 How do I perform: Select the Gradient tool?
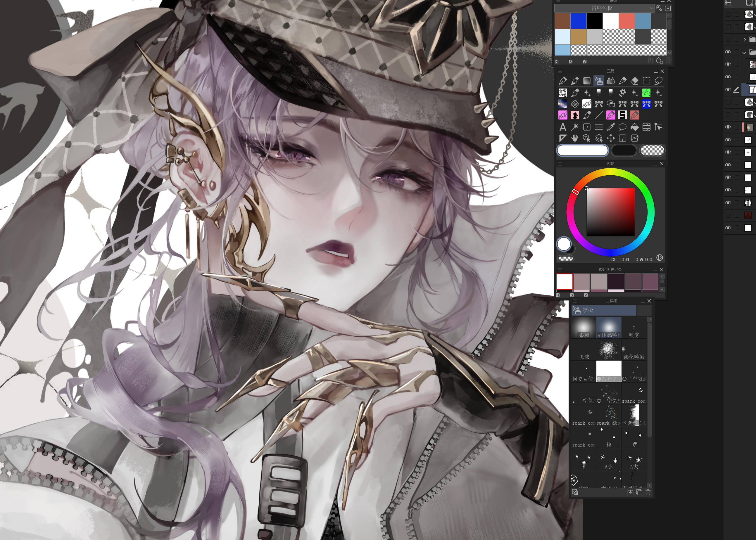tap(587, 81)
